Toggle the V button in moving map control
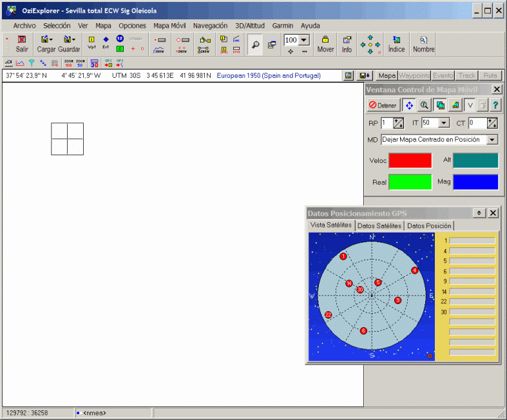507x420 pixels. (470, 105)
